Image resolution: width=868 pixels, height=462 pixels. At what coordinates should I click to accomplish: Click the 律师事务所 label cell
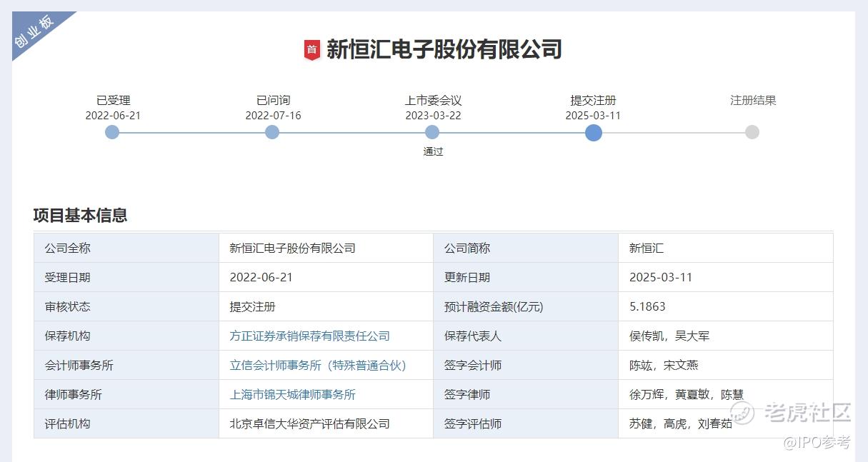tap(126, 394)
